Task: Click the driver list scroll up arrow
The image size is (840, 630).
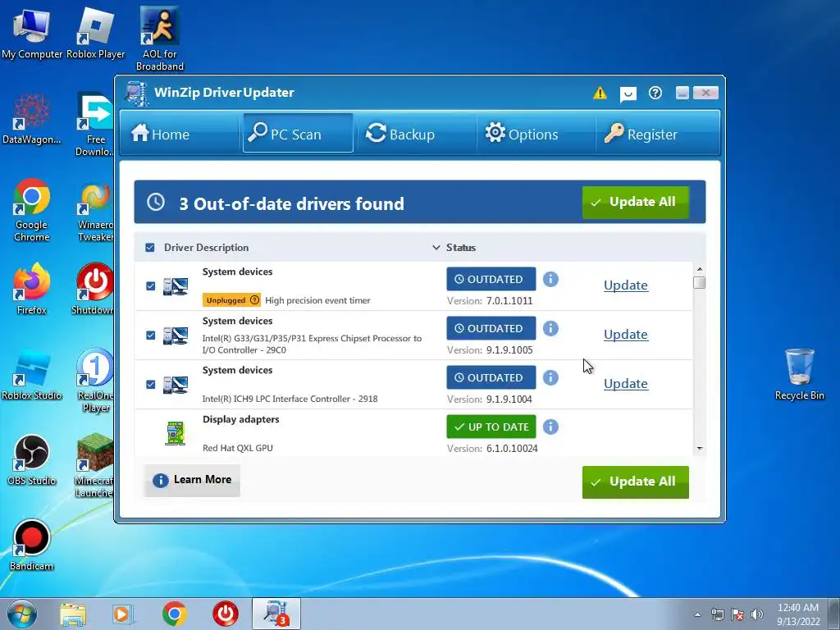Action: (x=699, y=269)
